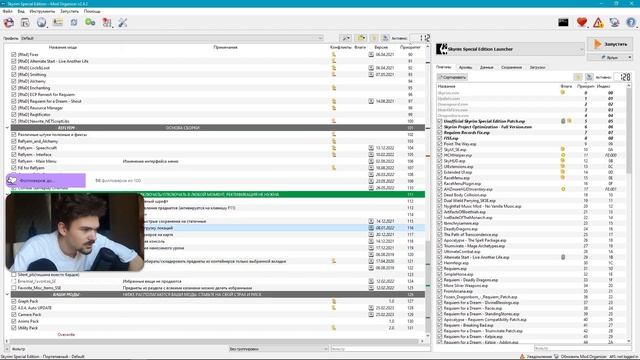The height and width of the screenshot is (360, 640).
Task: Open the Executables green gears icon
Action: (x=90, y=22)
